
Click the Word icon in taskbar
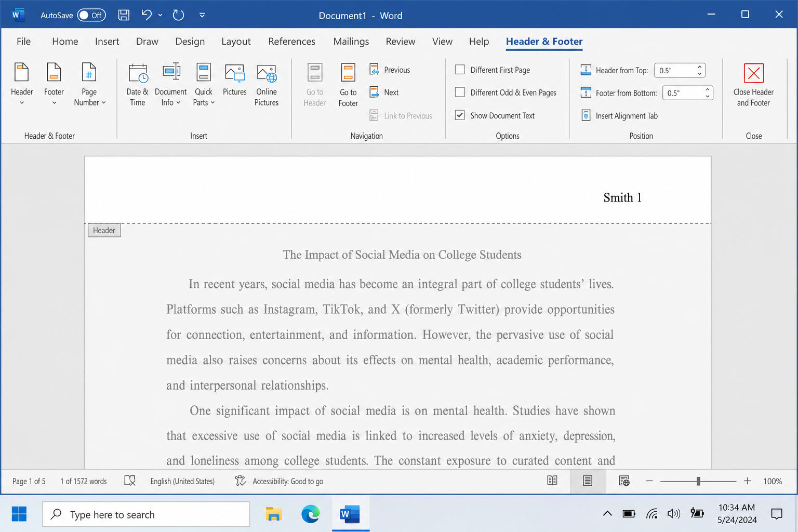tap(350, 514)
